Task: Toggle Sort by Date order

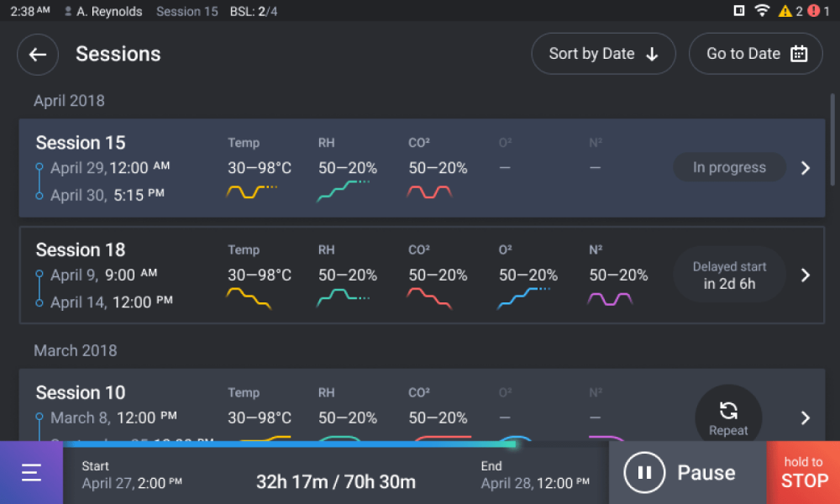Action: (x=603, y=54)
